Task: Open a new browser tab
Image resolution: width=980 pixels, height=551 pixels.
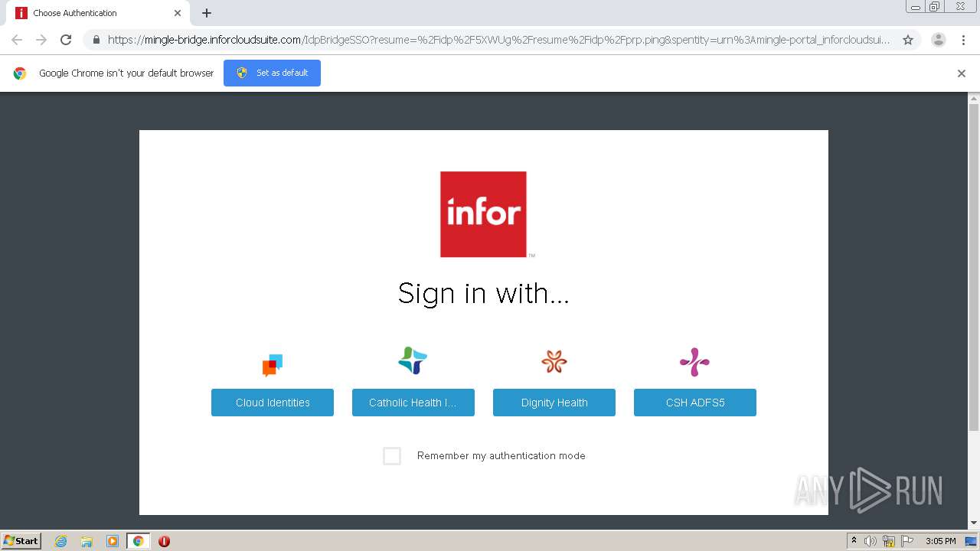Action: (207, 13)
